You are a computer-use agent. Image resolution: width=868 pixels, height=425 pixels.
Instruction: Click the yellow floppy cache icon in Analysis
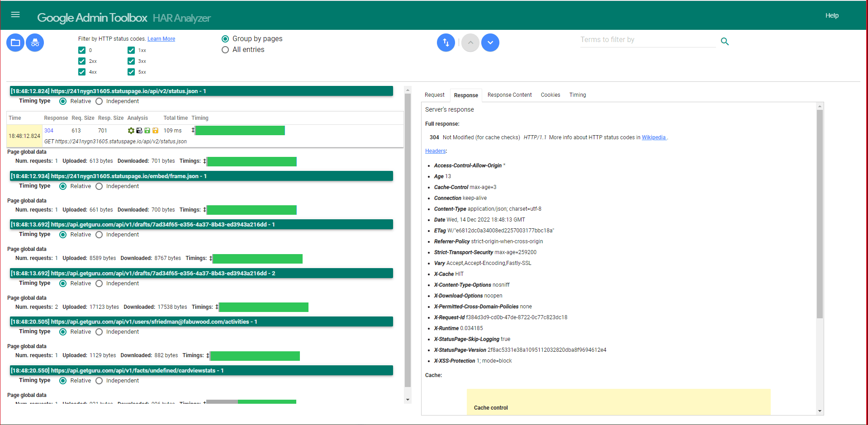pyautogui.click(x=155, y=130)
